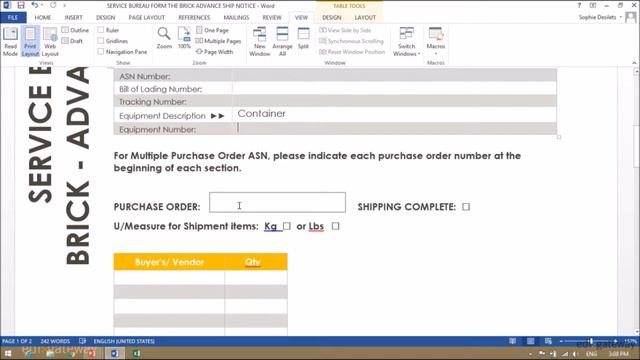Switch to Read Mode view
The width and height of the screenshot is (640, 360).
click(10, 42)
